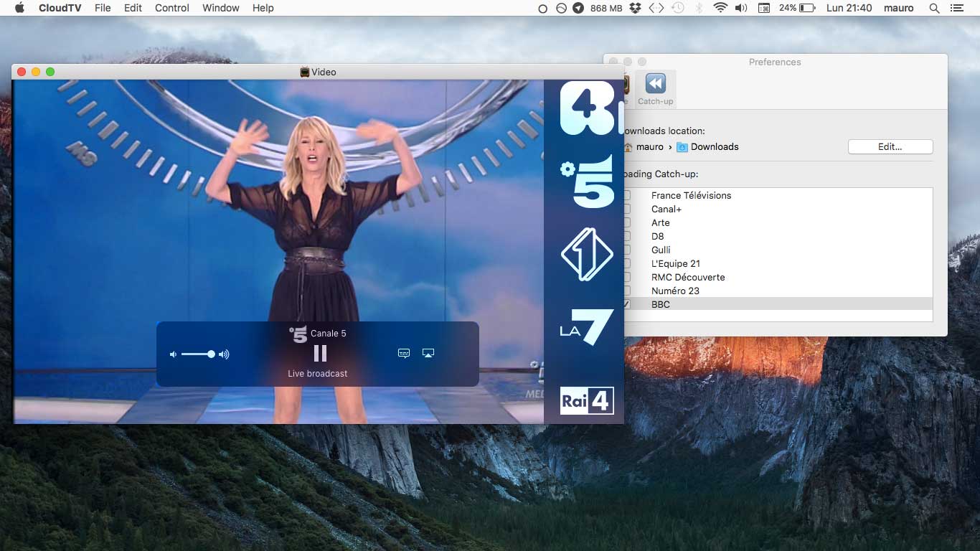Enable the Arte catch-up checkbox
The width and height of the screenshot is (980, 551).
[x=627, y=223]
